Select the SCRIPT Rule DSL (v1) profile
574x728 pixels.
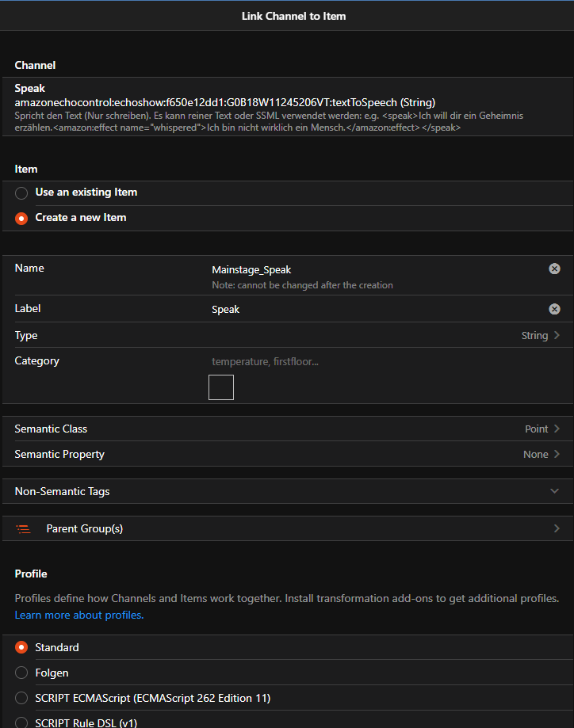click(x=21, y=722)
